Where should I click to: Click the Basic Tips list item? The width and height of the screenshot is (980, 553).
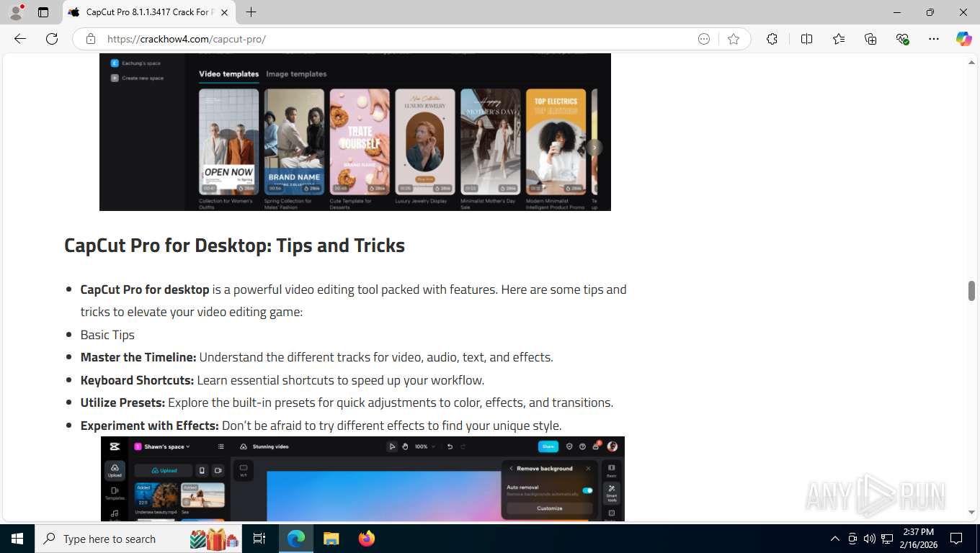pos(107,335)
